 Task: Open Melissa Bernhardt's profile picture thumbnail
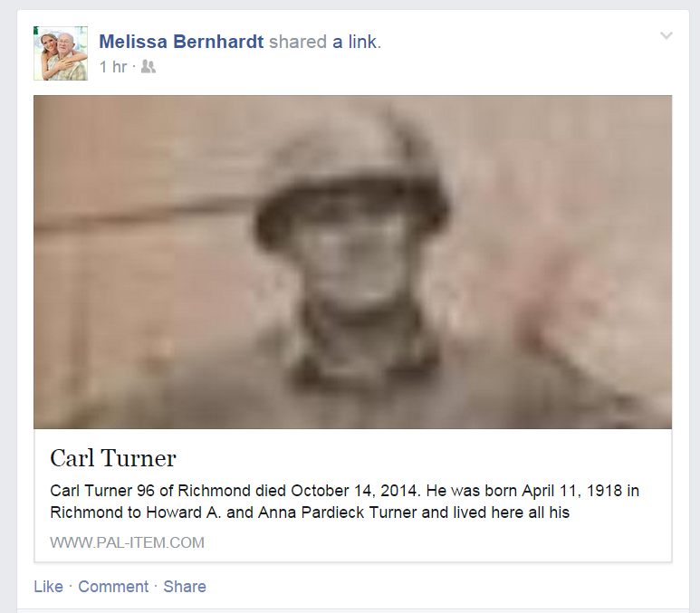tap(61, 53)
